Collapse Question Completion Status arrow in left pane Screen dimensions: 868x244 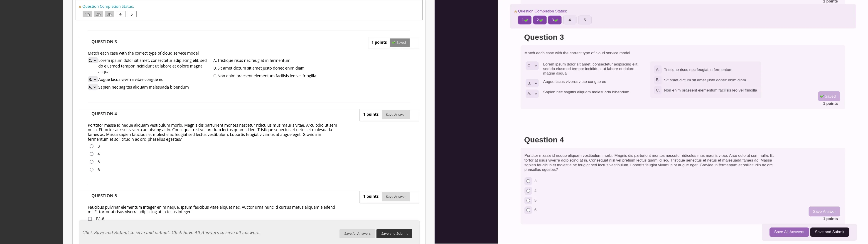coord(80,7)
